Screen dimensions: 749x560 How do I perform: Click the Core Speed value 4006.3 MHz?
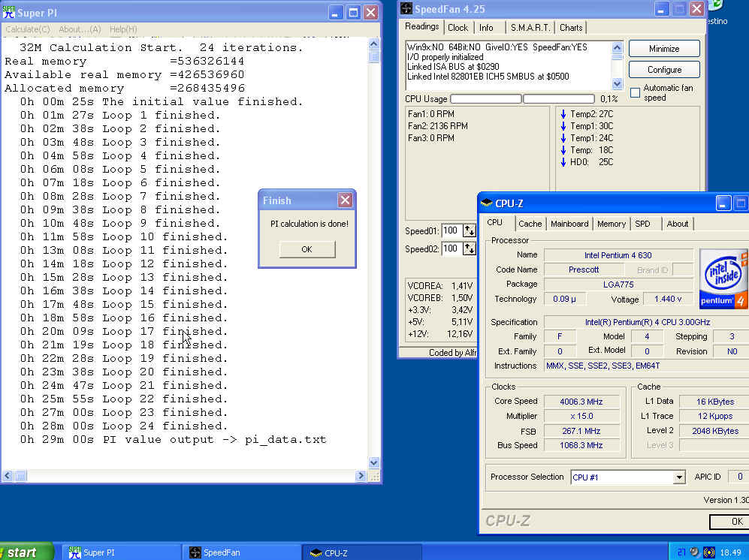pos(581,402)
